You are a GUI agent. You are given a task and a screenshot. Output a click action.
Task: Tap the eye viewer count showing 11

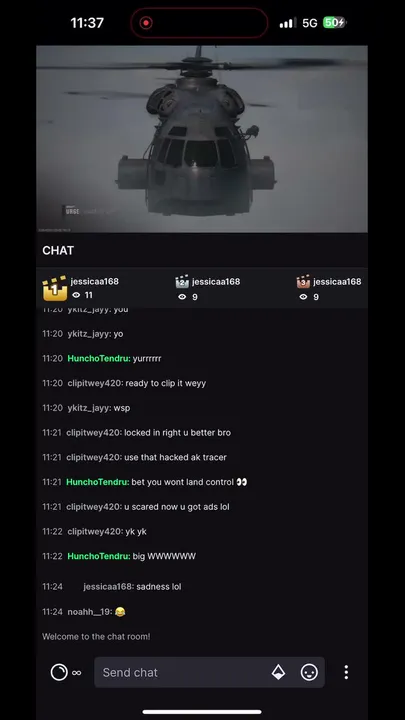82,295
